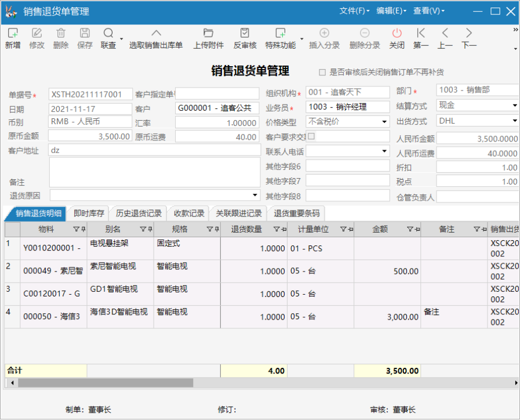Go to next record with 下一 icon
520x420 pixels.
click(x=468, y=33)
